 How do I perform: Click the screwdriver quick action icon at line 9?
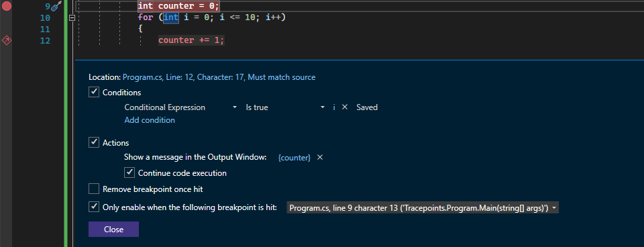pos(57,6)
